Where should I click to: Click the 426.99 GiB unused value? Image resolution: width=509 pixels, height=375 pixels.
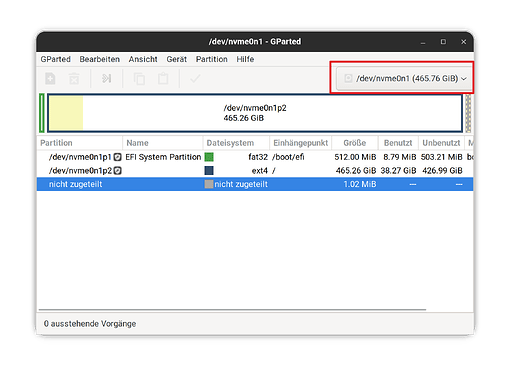point(442,171)
